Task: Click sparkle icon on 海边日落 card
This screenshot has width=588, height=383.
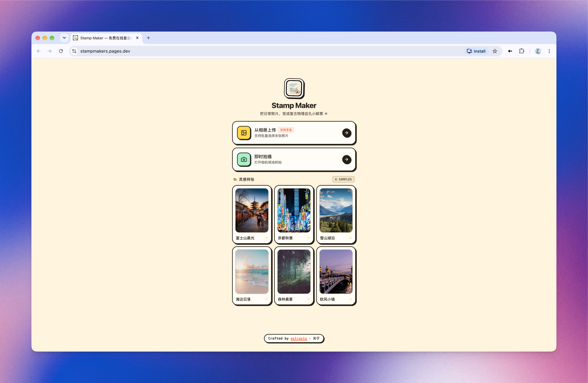Action: [x=266, y=299]
